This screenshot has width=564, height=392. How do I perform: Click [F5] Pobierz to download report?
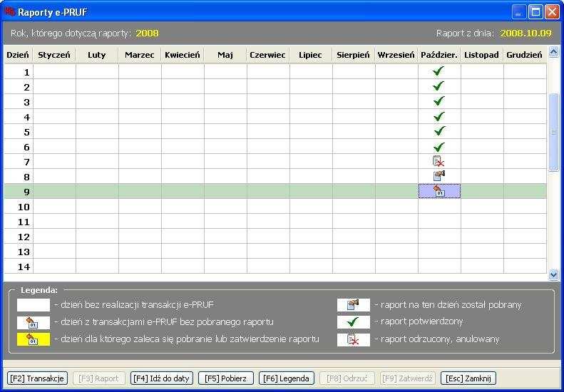click(226, 378)
